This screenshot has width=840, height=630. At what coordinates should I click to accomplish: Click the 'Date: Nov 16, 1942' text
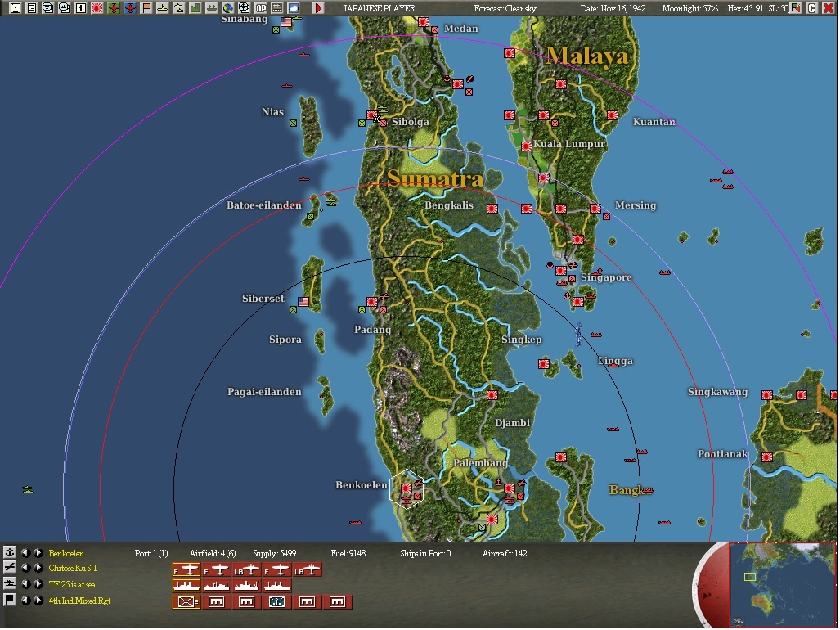point(613,8)
